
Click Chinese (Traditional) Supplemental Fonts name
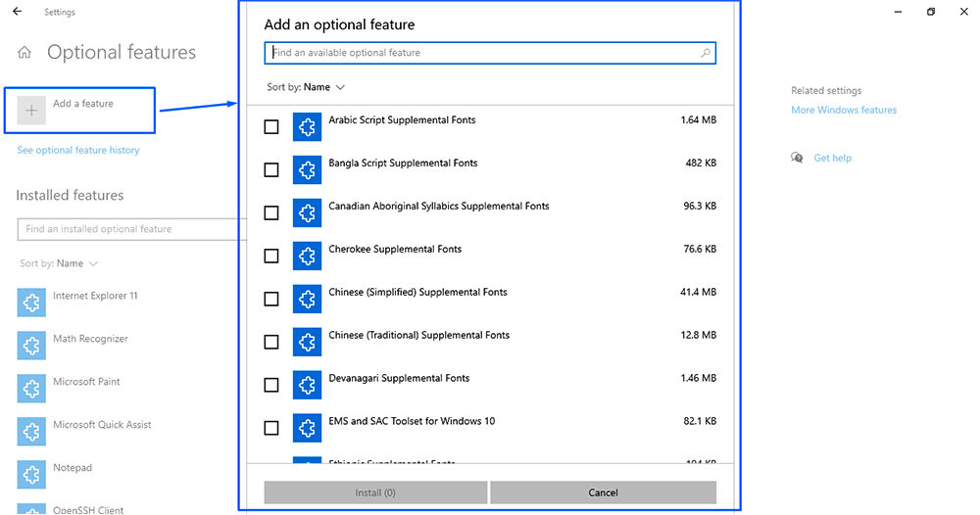click(418, 335)
